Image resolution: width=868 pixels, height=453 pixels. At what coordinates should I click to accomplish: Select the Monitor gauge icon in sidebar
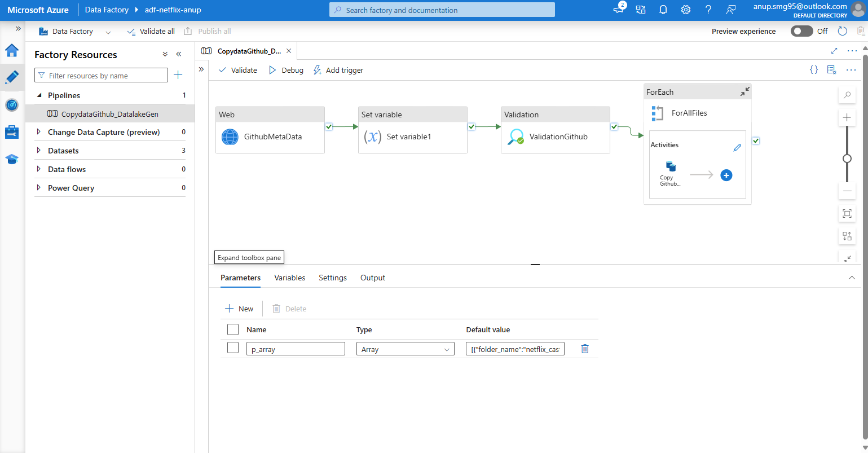pos(12,104)
